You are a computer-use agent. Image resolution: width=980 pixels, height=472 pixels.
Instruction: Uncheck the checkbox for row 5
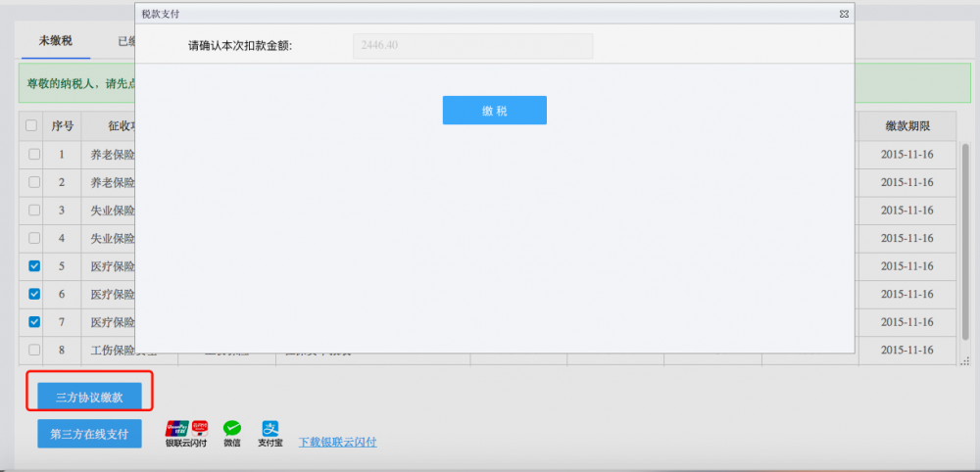pos(34,265)
